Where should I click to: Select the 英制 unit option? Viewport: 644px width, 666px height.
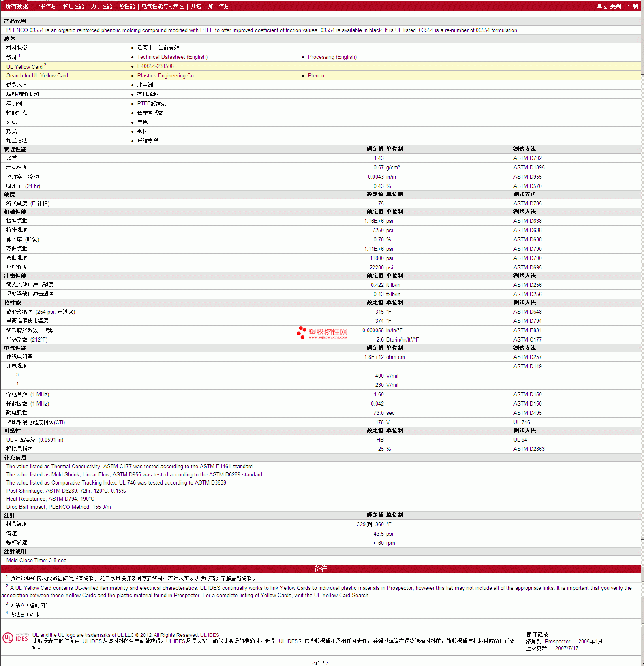coord(616,6)
